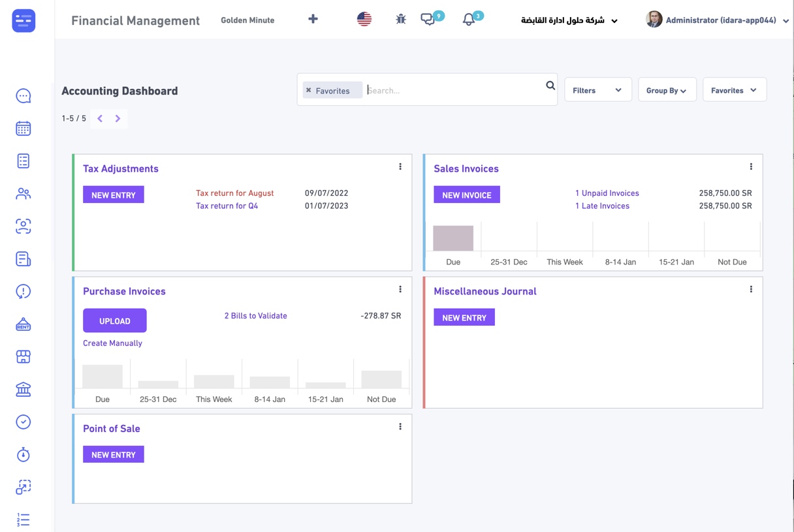Click the bug debug icon
This screenshot has height=532, width=794.
point(401,20)
